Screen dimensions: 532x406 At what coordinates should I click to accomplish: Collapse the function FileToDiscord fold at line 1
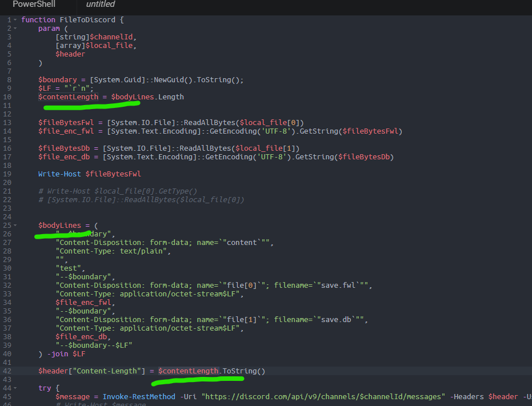(15, 20)
